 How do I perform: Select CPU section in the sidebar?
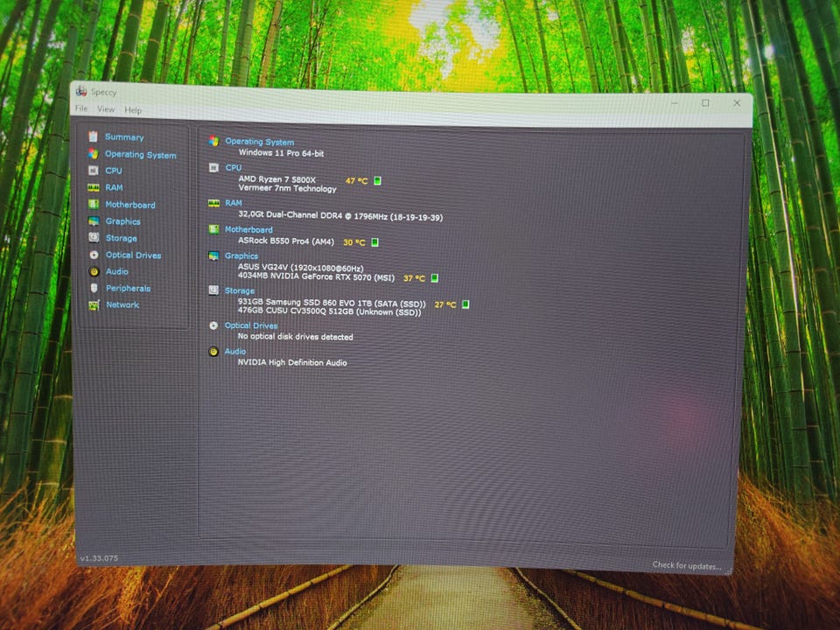114,171
